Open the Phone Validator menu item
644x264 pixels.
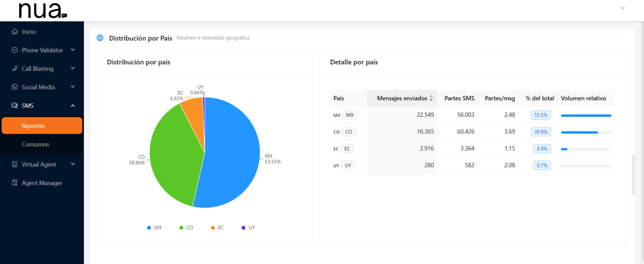[42, 50]
